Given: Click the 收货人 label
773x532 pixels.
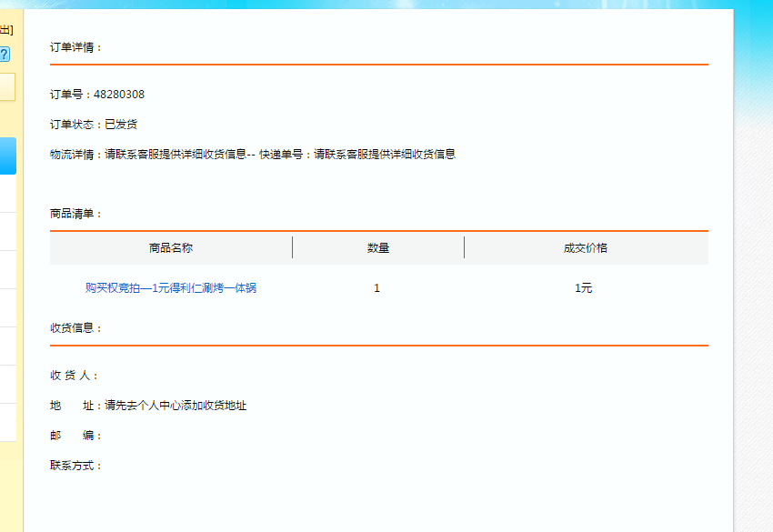Looking at the screenshot, I should tap(74, 376).
